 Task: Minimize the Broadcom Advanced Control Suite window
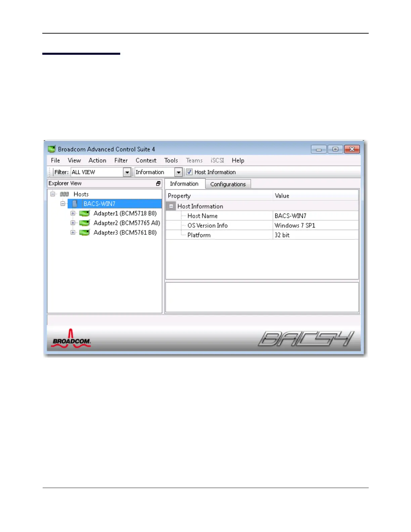pyautogui.click(x=319, y=149)
